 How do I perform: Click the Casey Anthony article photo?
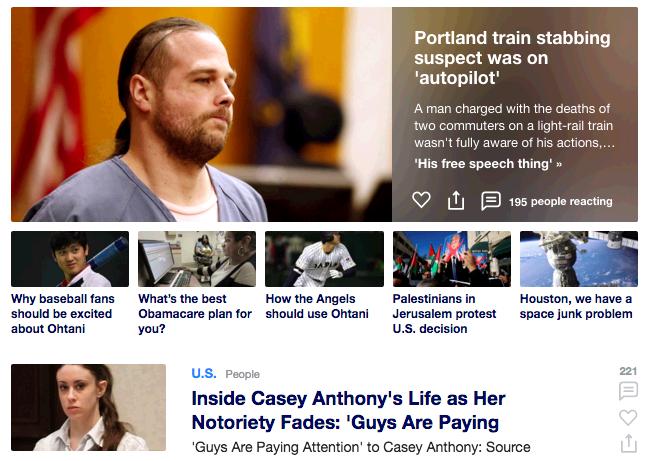tap(88, 407)
